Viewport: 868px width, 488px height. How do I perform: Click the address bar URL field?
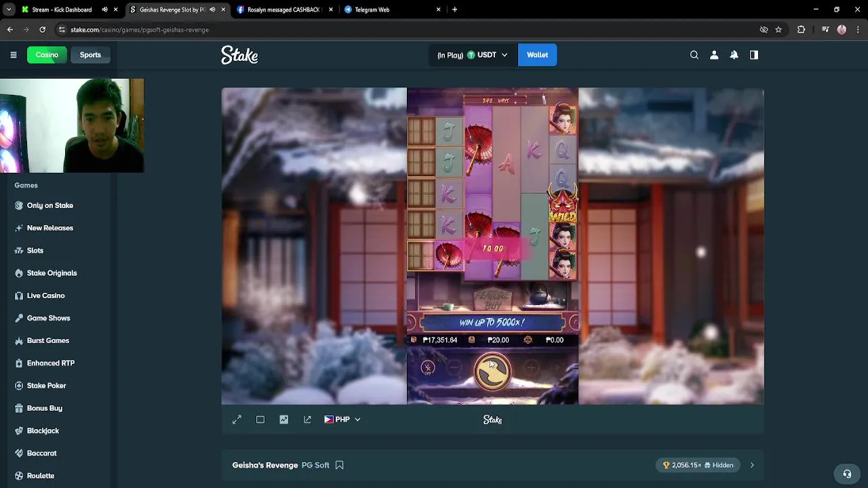[407, 30]
